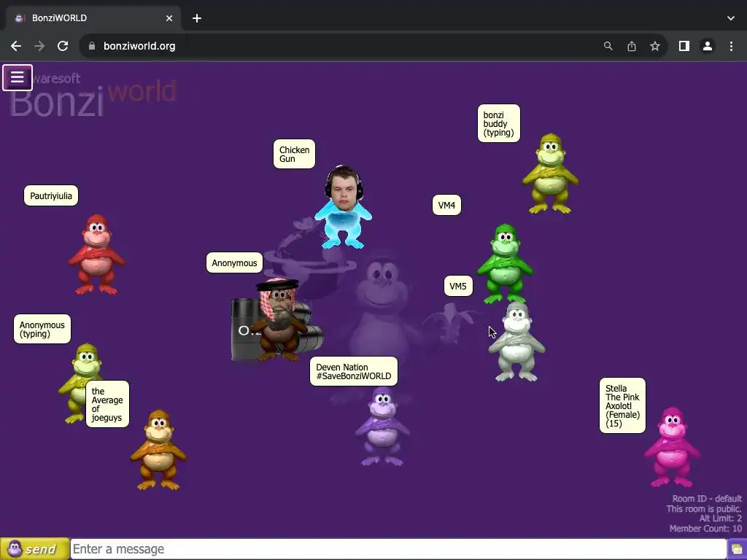Click the yellow-green bonzi buddy character

point(550,174)
